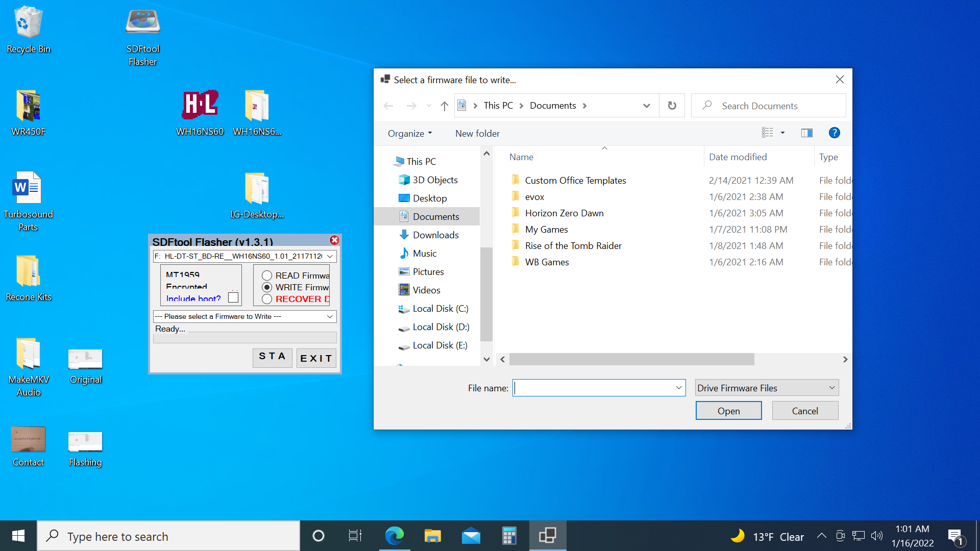Change the view layout icon
Viewport: 980px width, 551px height.
click(767, 133)
